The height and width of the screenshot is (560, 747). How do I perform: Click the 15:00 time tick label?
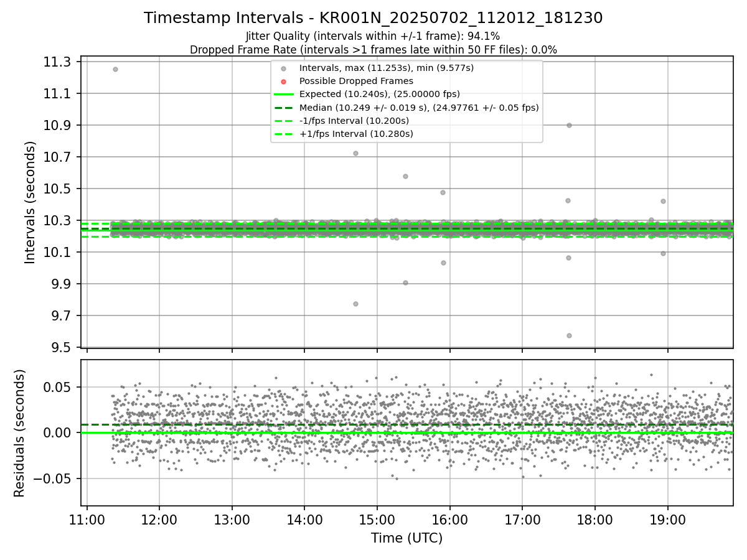coord(377,519)
